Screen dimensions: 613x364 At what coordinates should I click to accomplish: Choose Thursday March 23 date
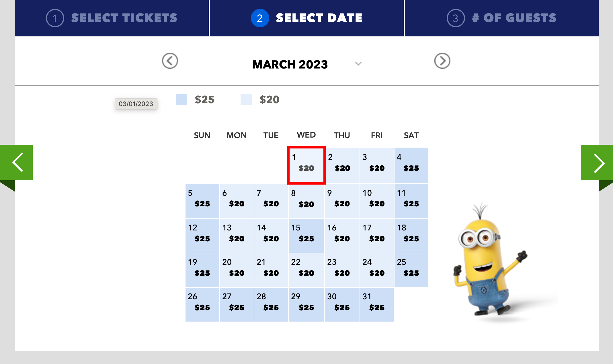(x=342, y=270)
